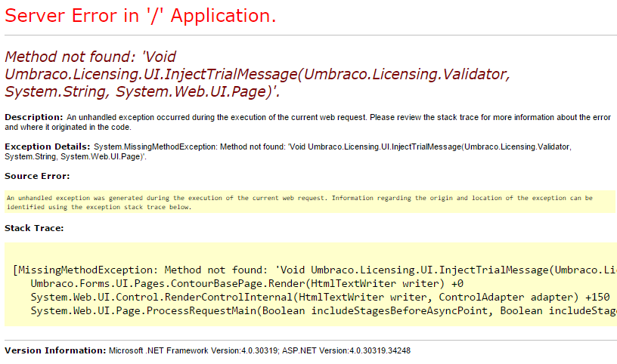Click the "Source Error:" label
This screenshot has width=617, height=364.
click(x=37, y=176)
